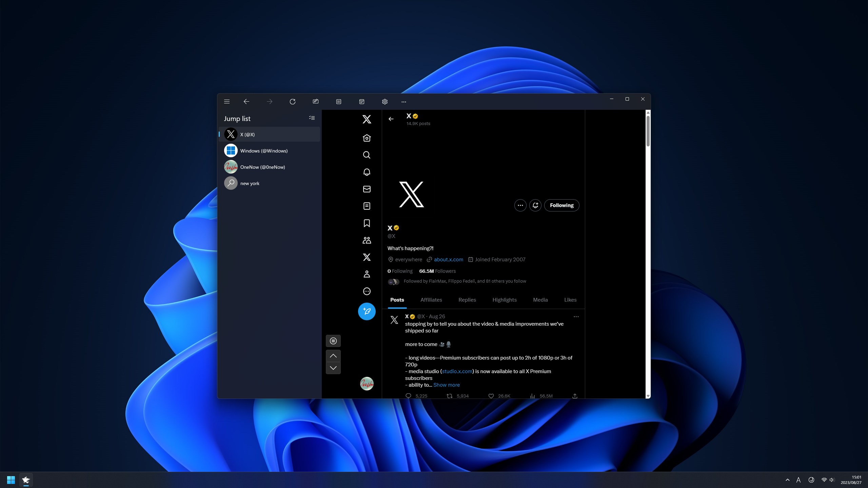Open the app settings gear
Image resolution: width=868 pixels, height=488 pixels.
(x=384, y=101)
